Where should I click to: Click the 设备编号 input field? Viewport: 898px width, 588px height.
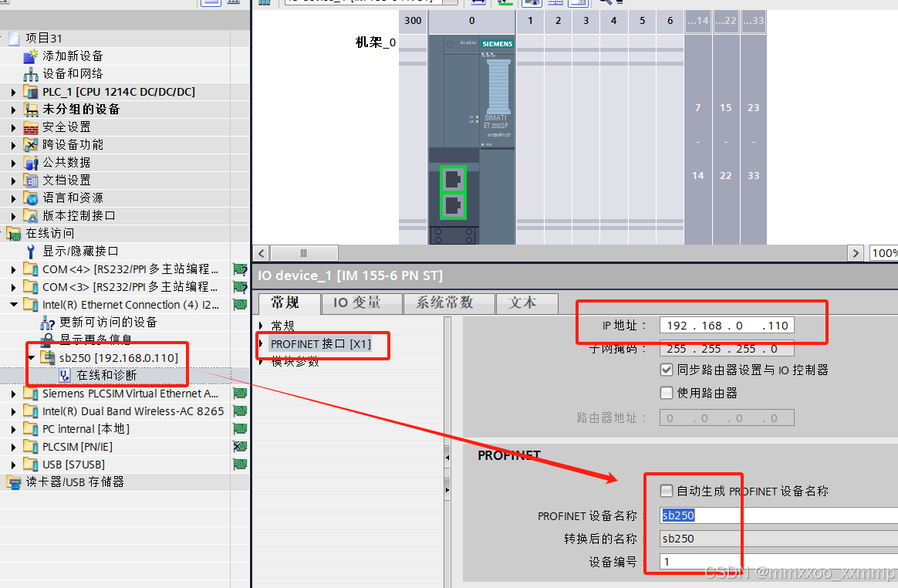779,562
